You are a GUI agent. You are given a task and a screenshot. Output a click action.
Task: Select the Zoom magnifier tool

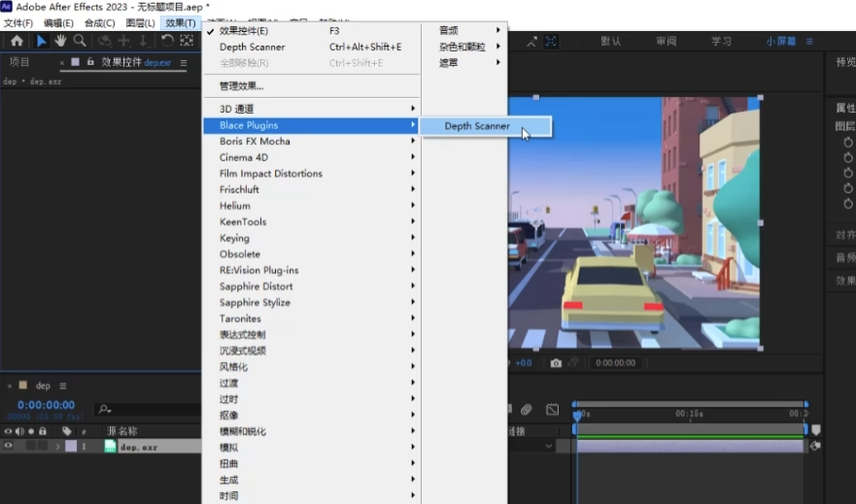[x=80, y=41]
